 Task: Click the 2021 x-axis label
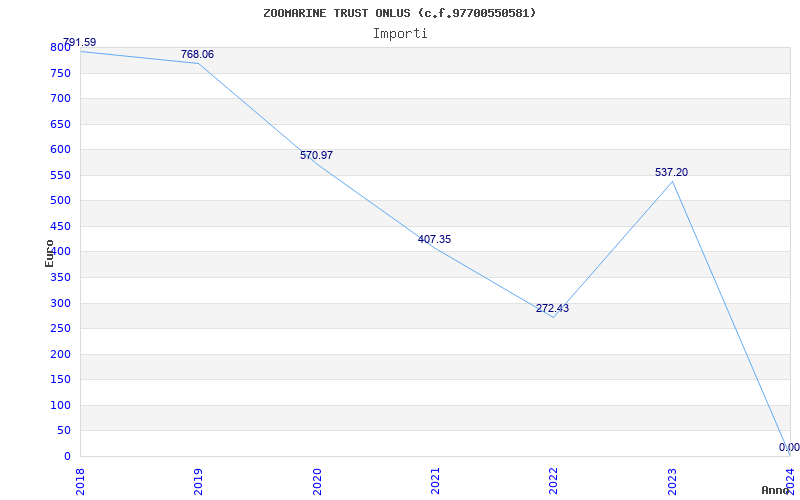click(435, 481)
